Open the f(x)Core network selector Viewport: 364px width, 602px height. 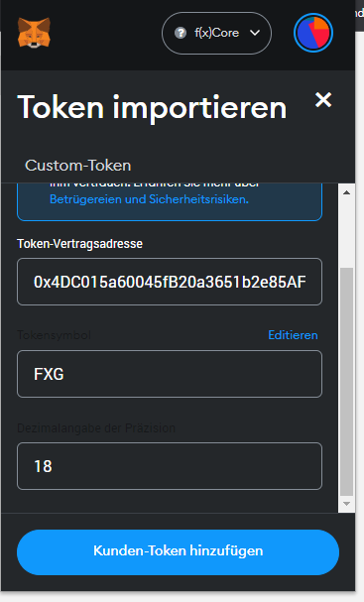tap(216, 33)
